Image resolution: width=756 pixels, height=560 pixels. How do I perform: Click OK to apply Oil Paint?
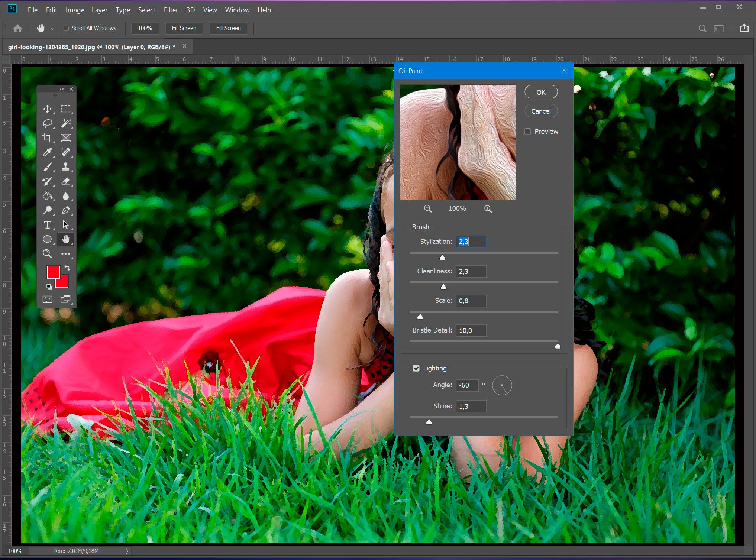click(541, 93)
